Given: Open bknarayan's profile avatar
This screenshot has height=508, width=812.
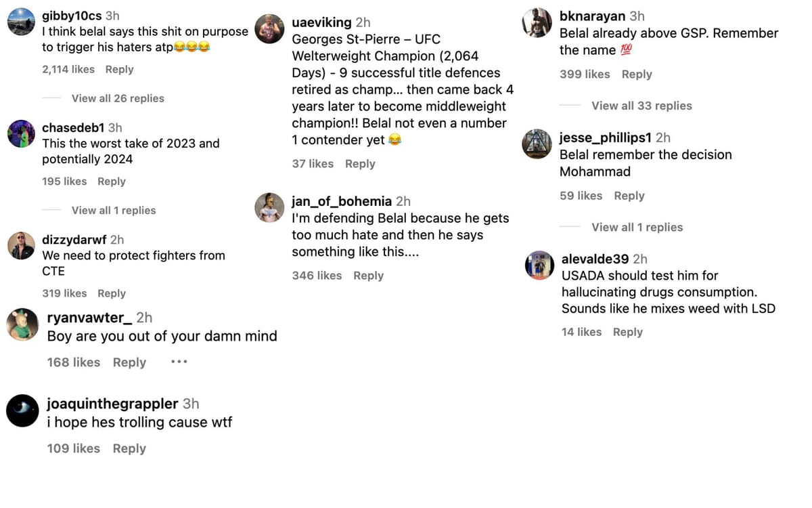Looking at the screenshot, I should tap(537, 22).
